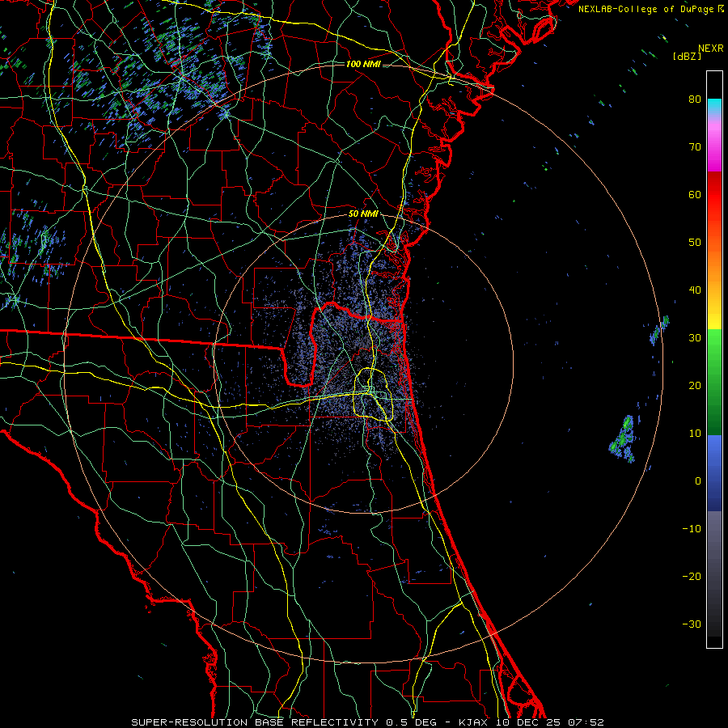728x728 pixels.
Task: Click the 50 NMI range ring label
Action: coord(363,214)
